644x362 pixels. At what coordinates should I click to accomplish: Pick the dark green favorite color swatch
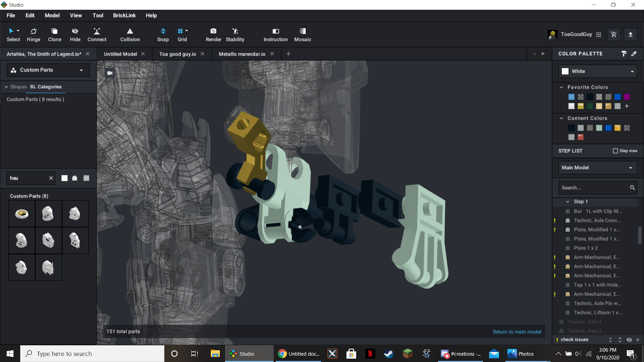[x=590, y=106]
